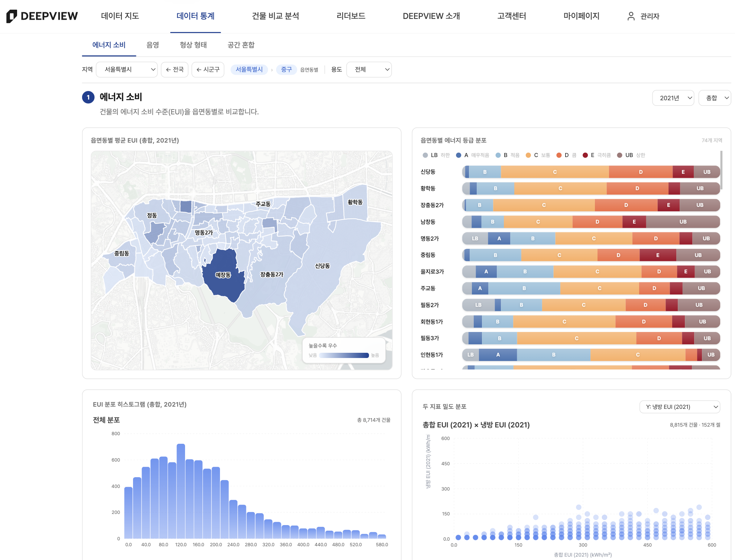Screen dimensions: 735x560
Task: Toggle the A 매우적음 legend item
Action: click(x=472, y=155)
